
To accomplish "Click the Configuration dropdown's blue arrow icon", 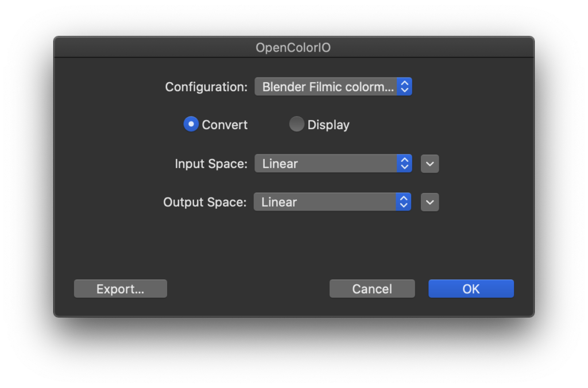I will point(405,87).
